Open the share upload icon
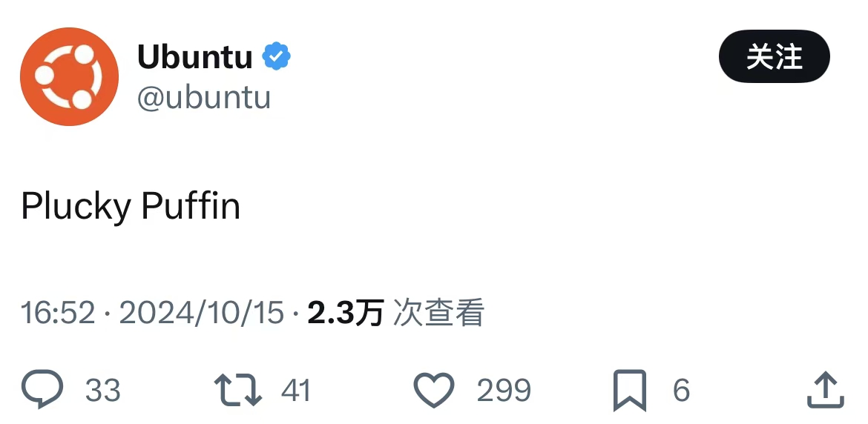The width and height of the screenshot is (868, 424). coord(825,390)
